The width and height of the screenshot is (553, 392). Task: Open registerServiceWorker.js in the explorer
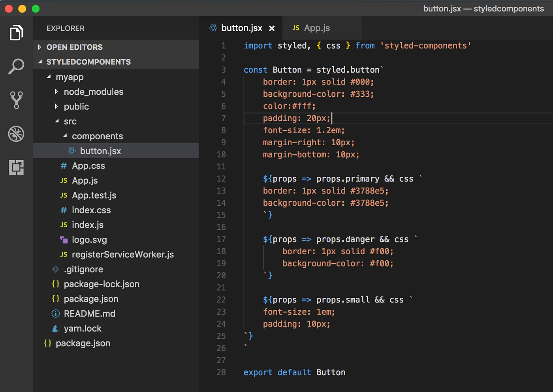coord(122,255)
